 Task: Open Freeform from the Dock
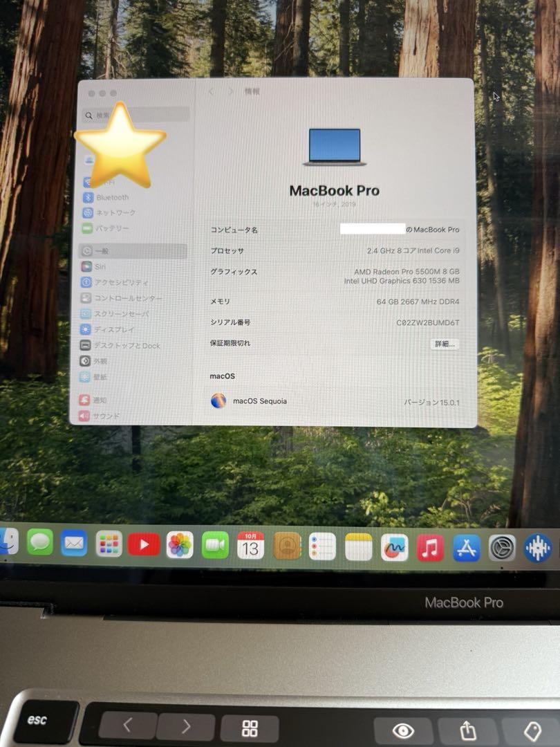click(394, 547)
